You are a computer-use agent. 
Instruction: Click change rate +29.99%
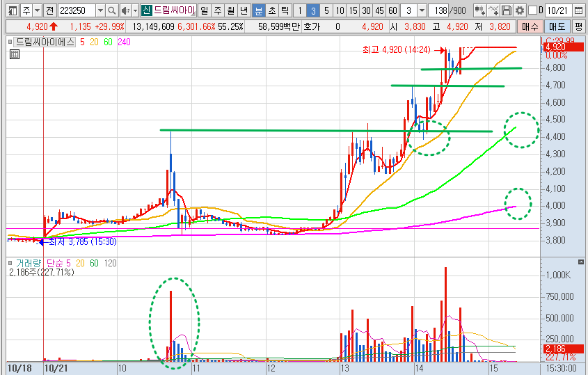pyautogui.click(x=109, y=26)
